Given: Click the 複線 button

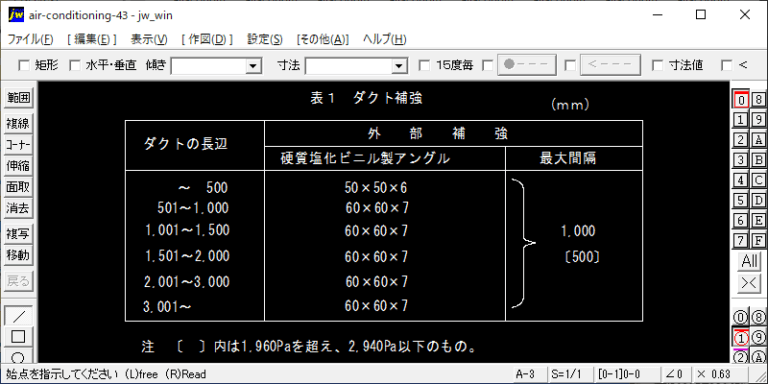Looking at the screenshot, I should click(x=18, y=124).
